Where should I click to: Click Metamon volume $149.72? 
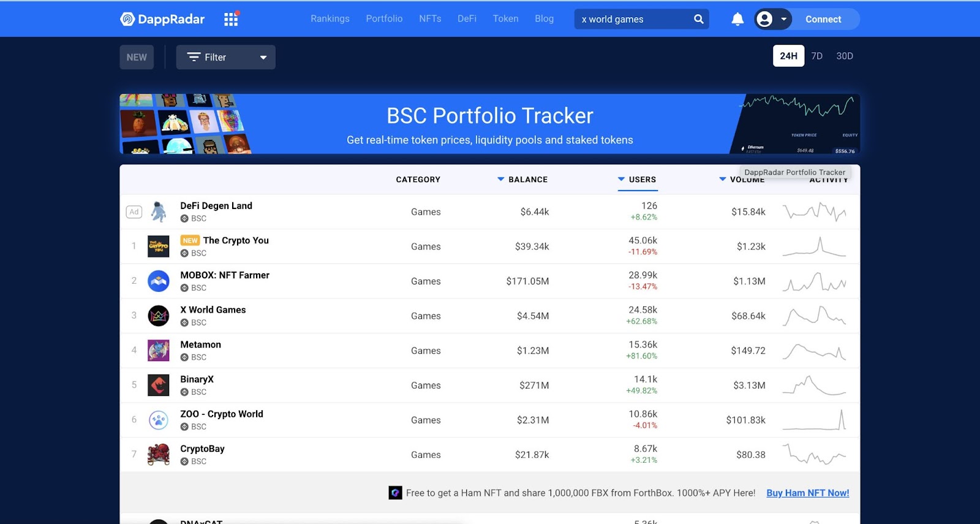pos(748,351)
